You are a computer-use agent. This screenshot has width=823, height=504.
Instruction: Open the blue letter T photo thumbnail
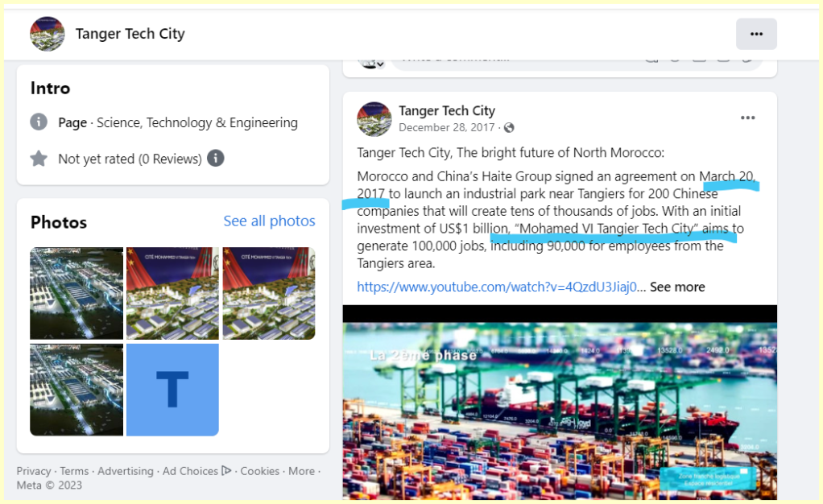(x=172, y=390)
